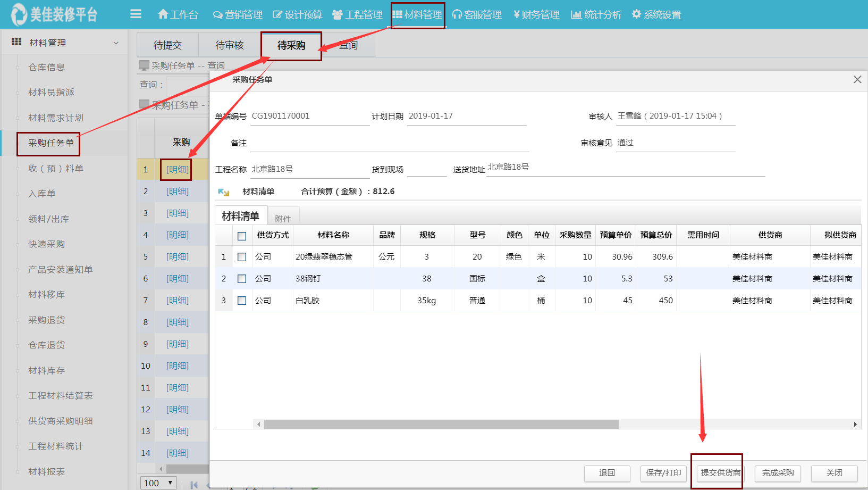Open the 工作台 home icon
This screenshot has width=868, height=490.
click(163, 14)
